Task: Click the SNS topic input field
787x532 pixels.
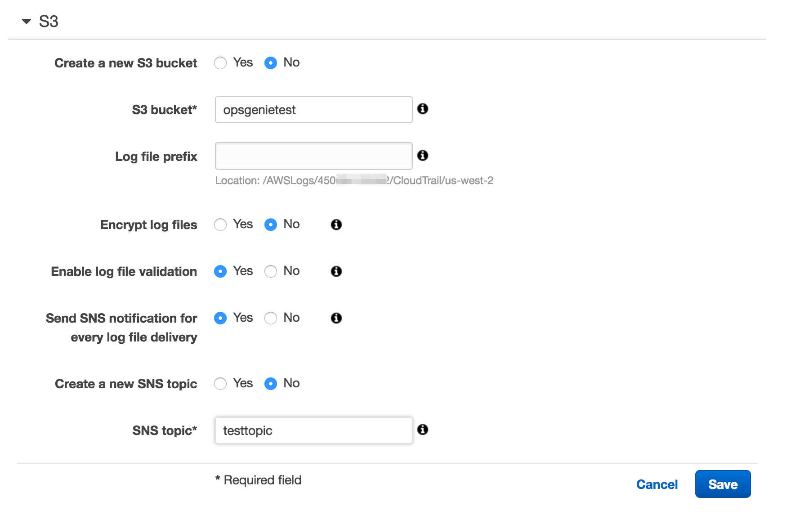Action: coord(313,430)
